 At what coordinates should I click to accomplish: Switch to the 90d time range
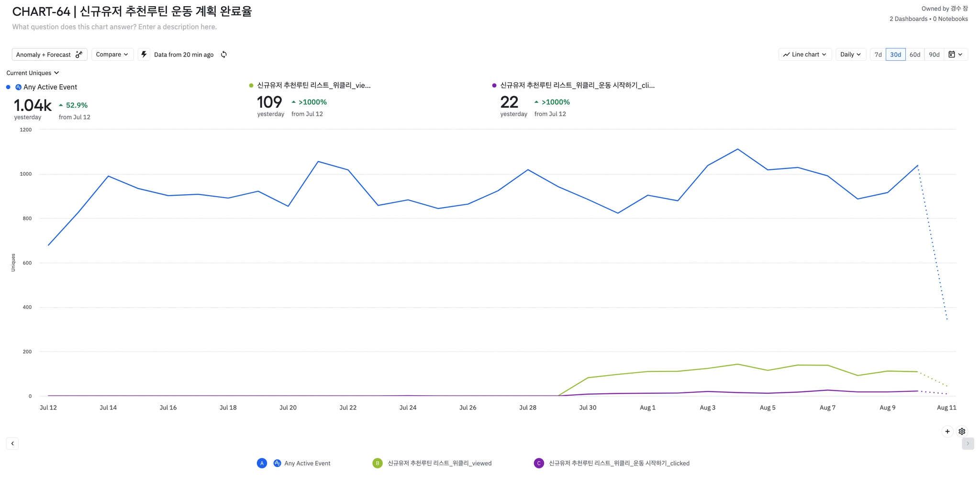[934, 55]
